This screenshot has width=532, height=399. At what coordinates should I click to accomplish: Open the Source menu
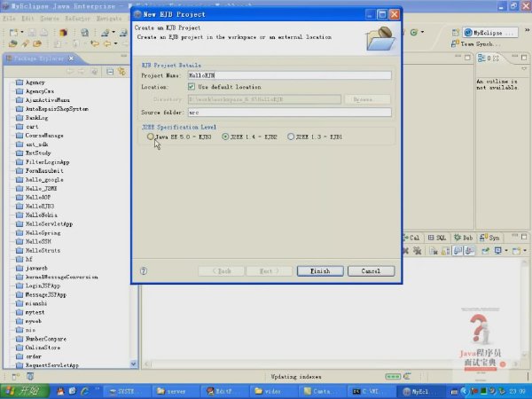pyautogui.click(x=50, y=19)
